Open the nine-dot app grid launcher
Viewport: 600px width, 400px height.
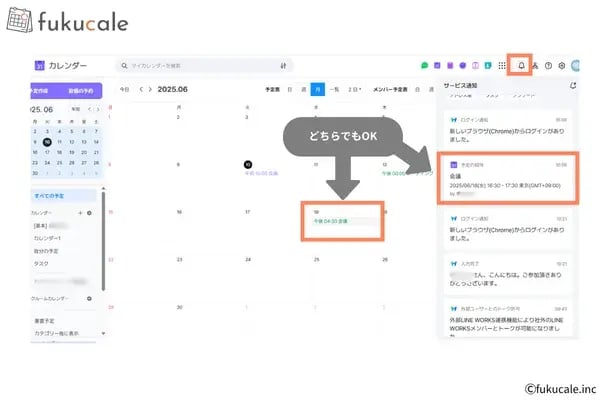[502, 65]
